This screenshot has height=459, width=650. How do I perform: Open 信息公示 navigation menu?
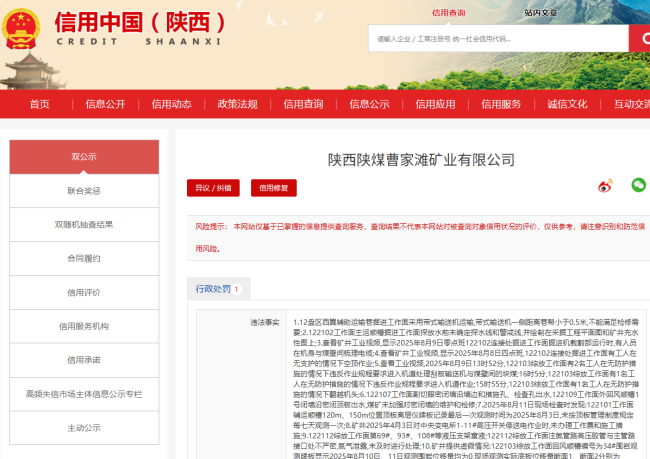369,104
